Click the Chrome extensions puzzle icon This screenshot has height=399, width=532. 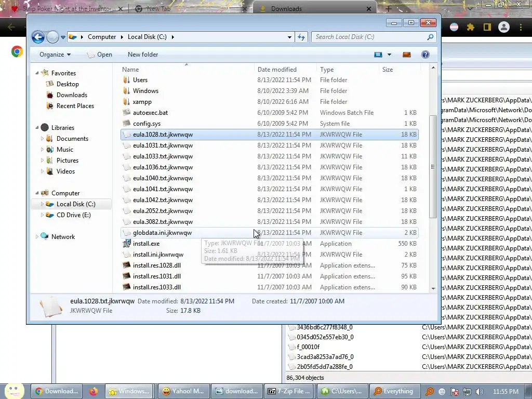coord(470,27)
